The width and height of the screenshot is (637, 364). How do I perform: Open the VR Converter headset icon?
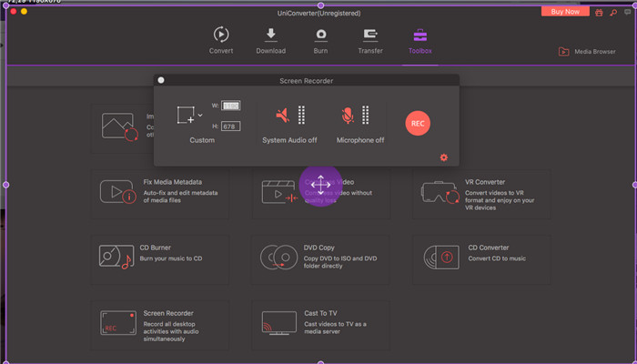tap(440, 192)
